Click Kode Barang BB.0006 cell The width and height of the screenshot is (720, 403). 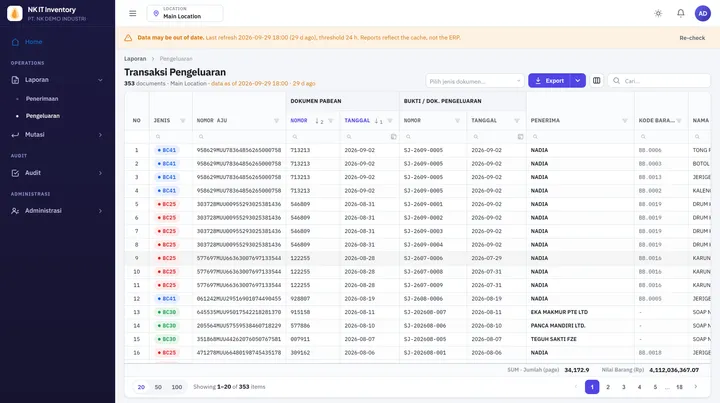click(x=650, y=150)
